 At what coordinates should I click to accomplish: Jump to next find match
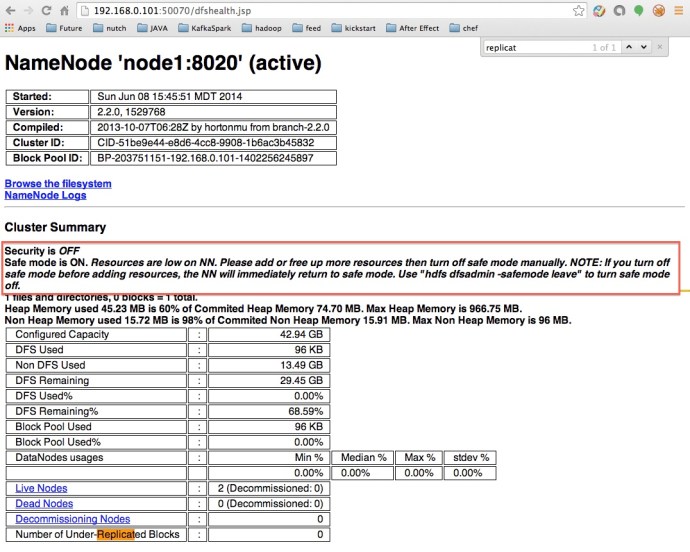click(x=643, y=47)
